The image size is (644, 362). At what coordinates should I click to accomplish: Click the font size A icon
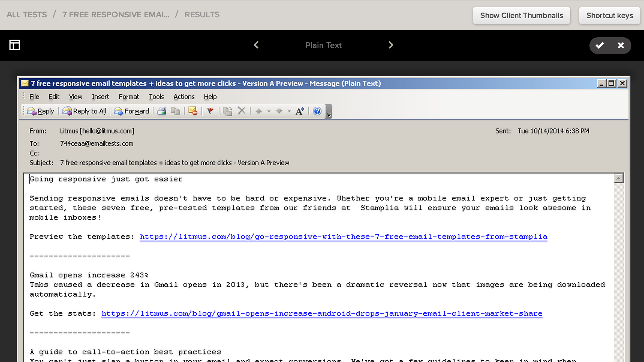[300, 111]
